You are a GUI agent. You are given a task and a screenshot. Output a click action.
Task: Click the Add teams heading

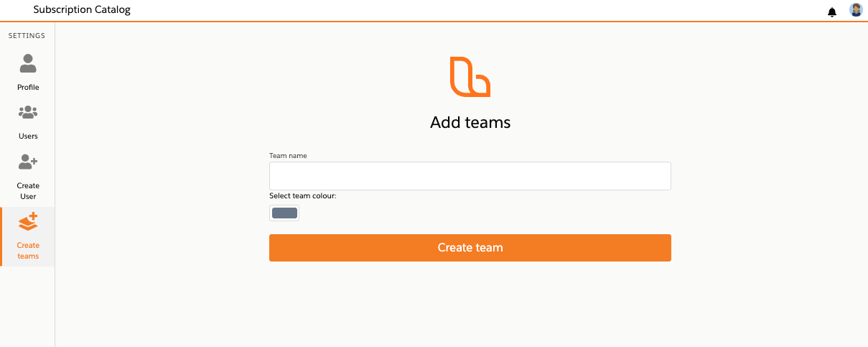[470, 123]
